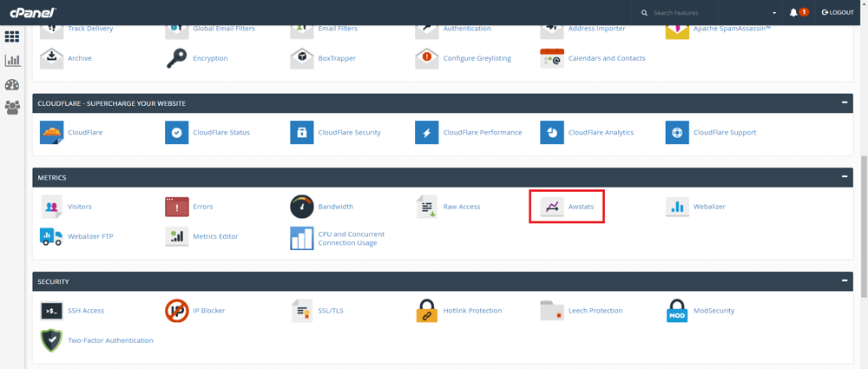This screenshot has width=868, height=369.
Task: Open the Authentication link
Action: tap(467, 29)
